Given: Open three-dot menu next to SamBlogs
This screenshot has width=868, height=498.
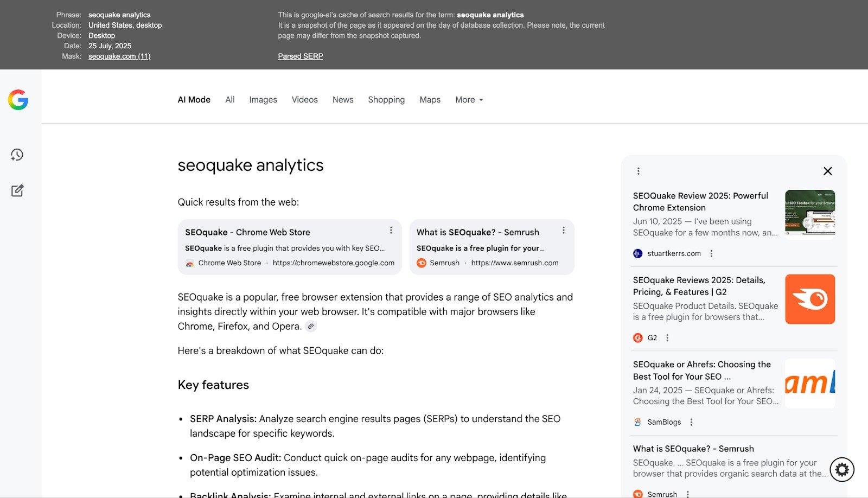Looking at the screenshot, I should click(691, 422).
